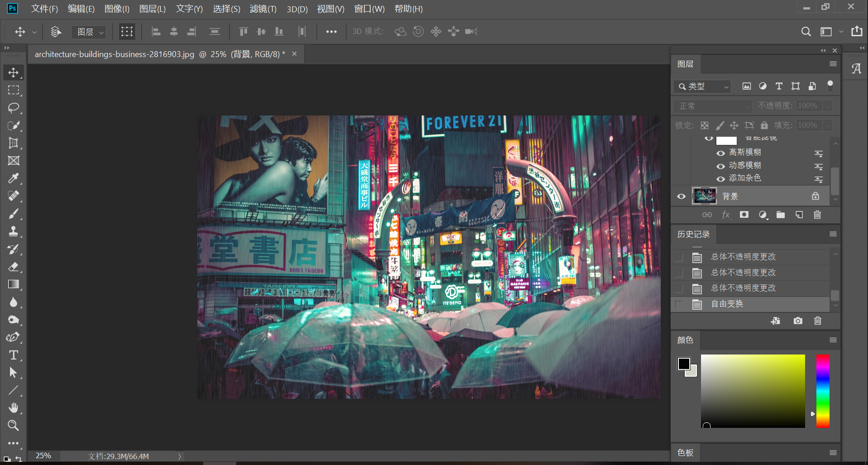This screenshot has height=465, width=868.
Task: Toggle visibility of 动感模糊 filter
Action: (x=720, y=166)
